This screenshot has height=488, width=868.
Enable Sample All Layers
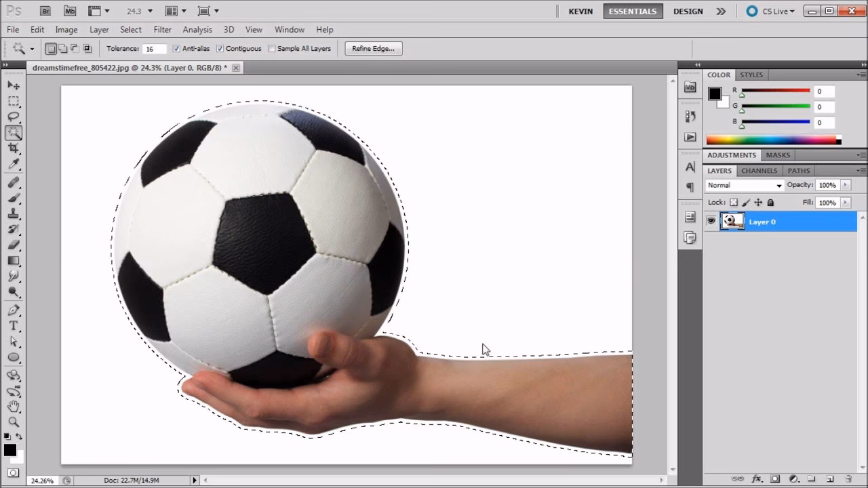click(x=271, y=48)
